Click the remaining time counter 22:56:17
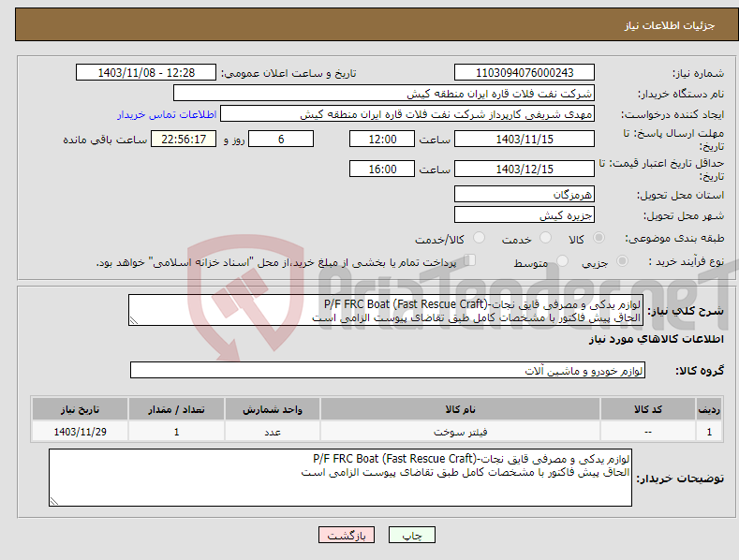 tap(184, 139)
